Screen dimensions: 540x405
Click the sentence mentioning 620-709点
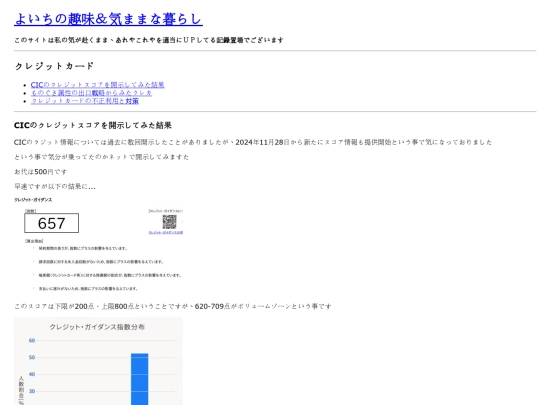tap(173, 306)
